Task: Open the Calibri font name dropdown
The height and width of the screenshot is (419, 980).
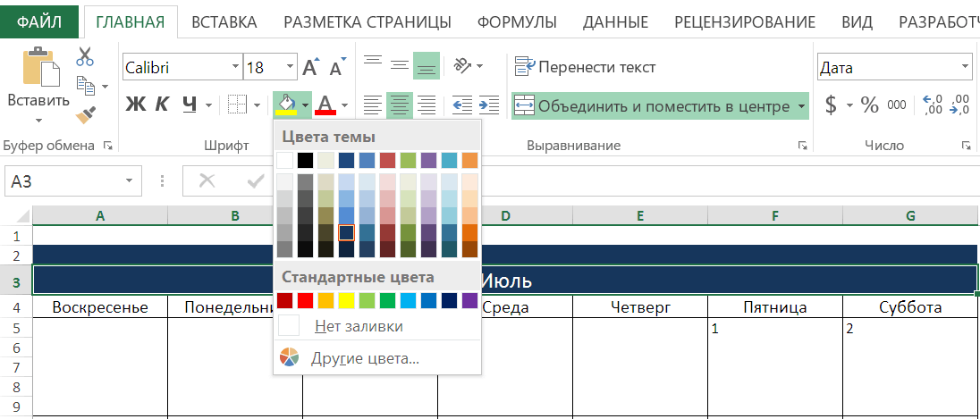Action: [235, 67]
